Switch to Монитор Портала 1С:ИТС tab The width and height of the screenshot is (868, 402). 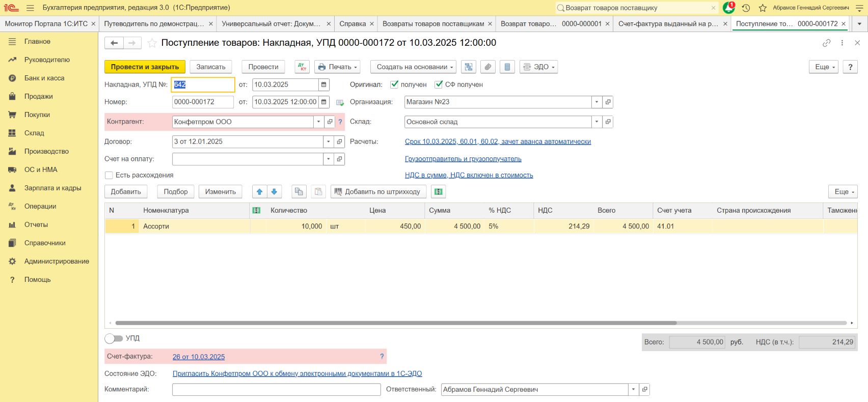46,24
